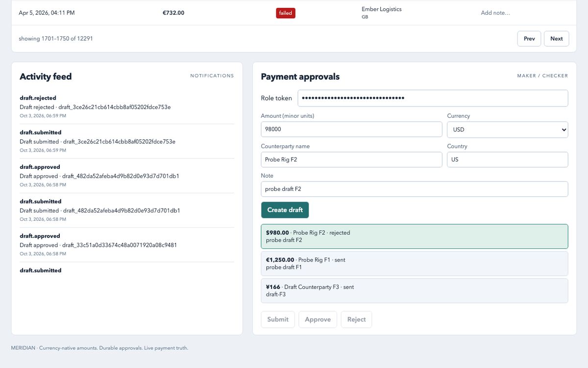588x368 pixels.
Task: Click the Activity feed heading
Action: click(x=46, y=77)
